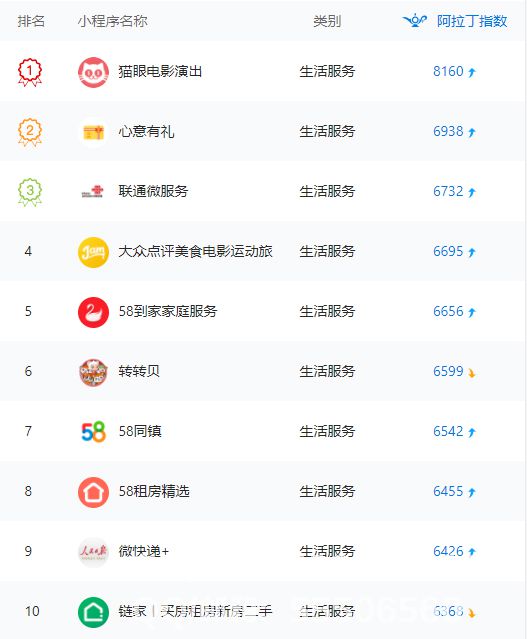Click the 小程序名称 column header
Viewport: 527px width, 639px height.
coord(112,21)
